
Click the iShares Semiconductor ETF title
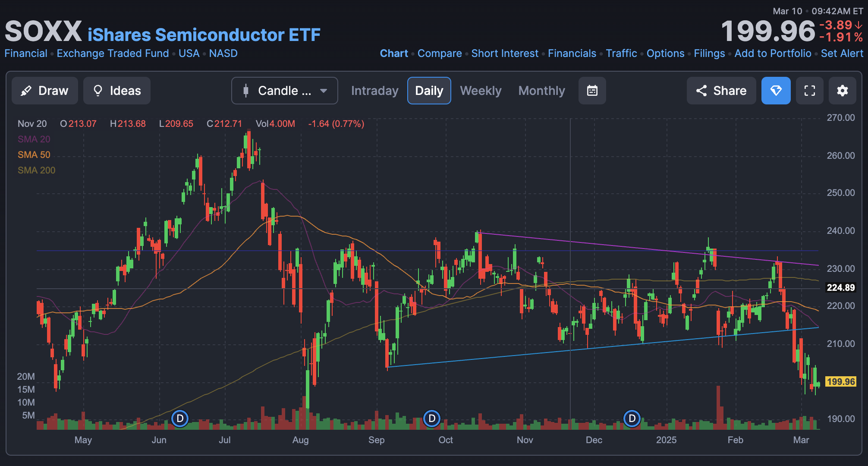(x=204, y=35)
